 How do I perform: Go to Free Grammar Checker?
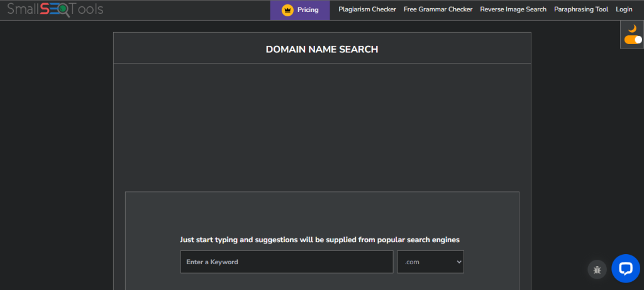pos(438,9)
